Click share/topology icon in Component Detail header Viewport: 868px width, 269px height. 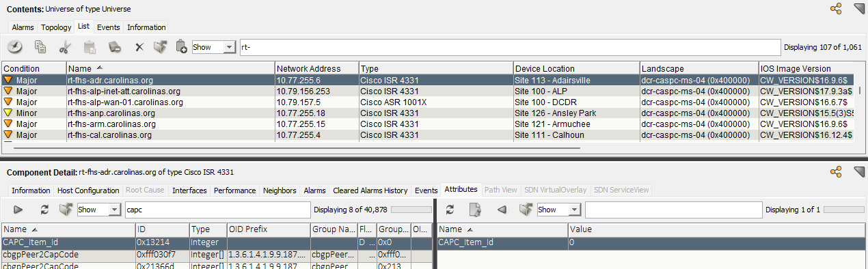click(835, 171)
